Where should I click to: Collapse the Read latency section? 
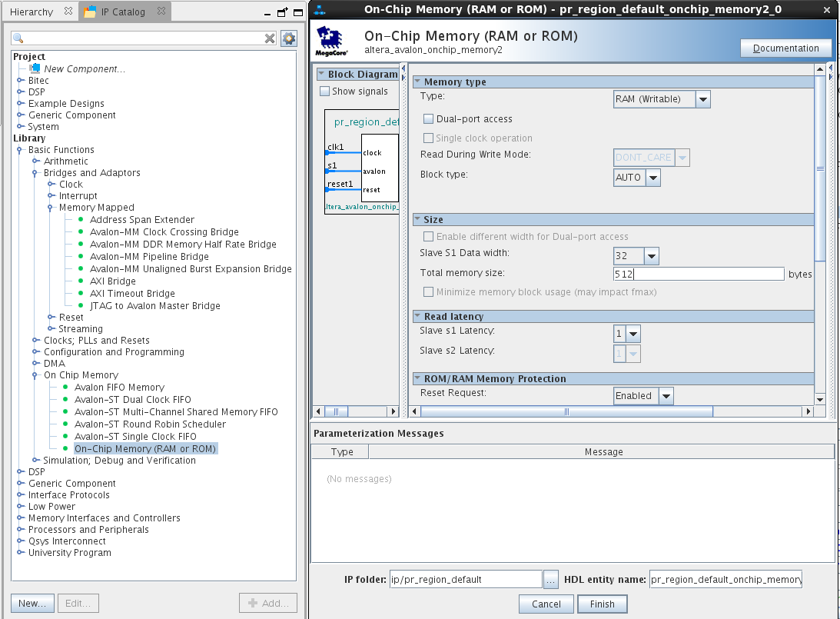click(x=417, y=316)
